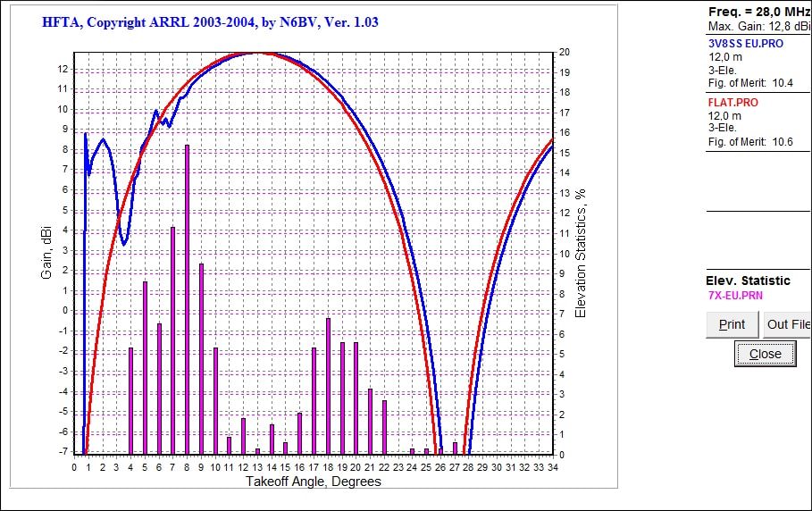
Task: Click the magenta bar at 22 degrees
Action: pos(384,428)
